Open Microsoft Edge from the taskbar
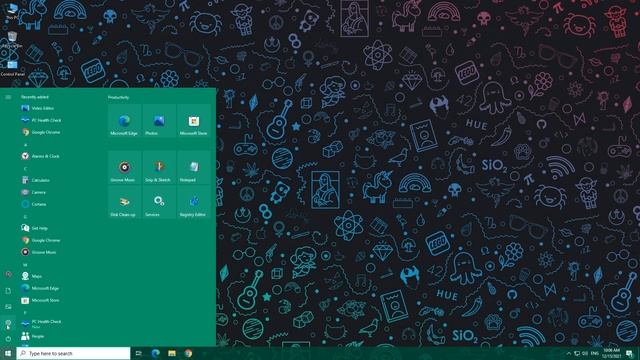The image size is (640, 360). [x=156, y=353]
